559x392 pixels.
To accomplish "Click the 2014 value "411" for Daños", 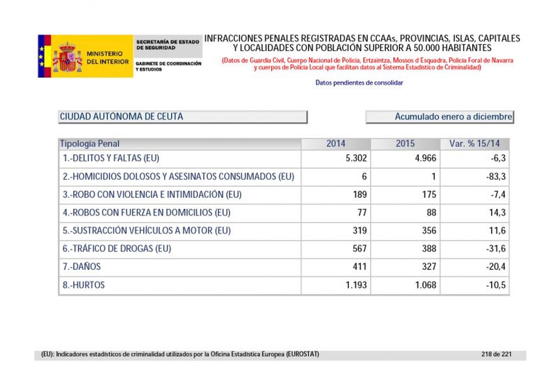I will click(x=360, y=267).
